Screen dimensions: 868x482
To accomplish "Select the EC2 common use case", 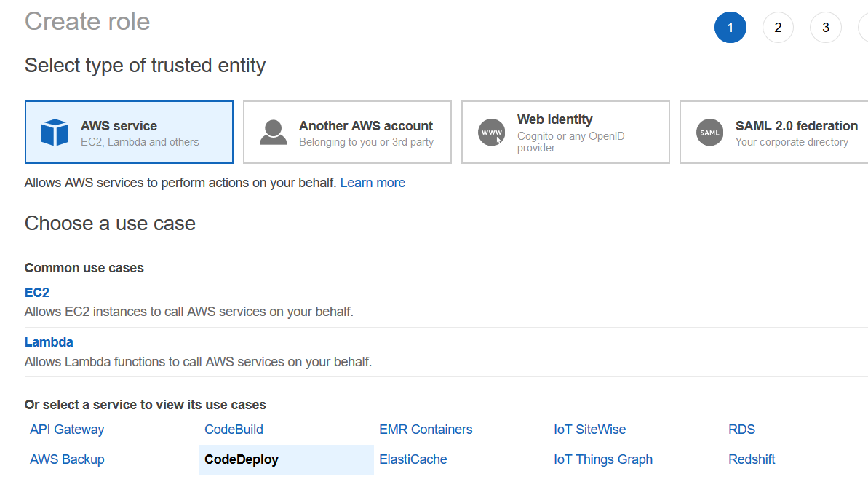I will tap(37, 293).
